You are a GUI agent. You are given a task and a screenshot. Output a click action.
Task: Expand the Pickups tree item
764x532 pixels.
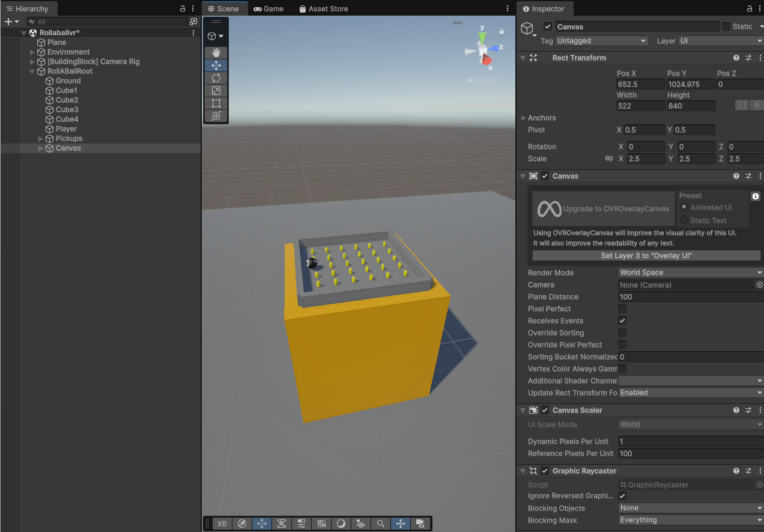click(x=41, y=139)
